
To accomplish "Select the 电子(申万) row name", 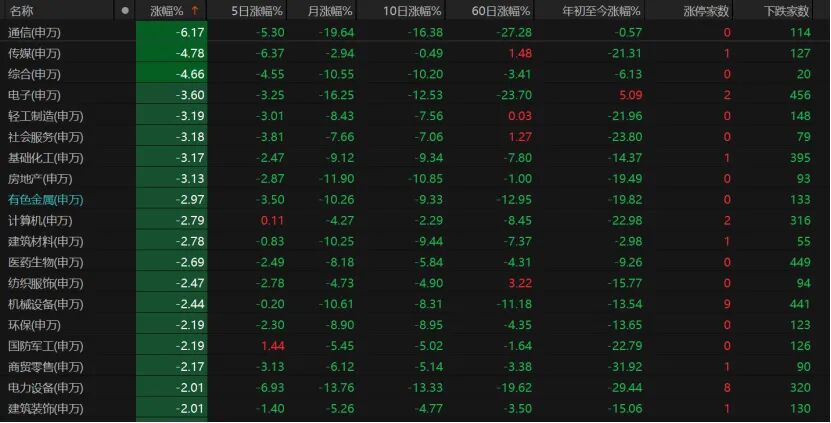I will [x=34, y=95].
